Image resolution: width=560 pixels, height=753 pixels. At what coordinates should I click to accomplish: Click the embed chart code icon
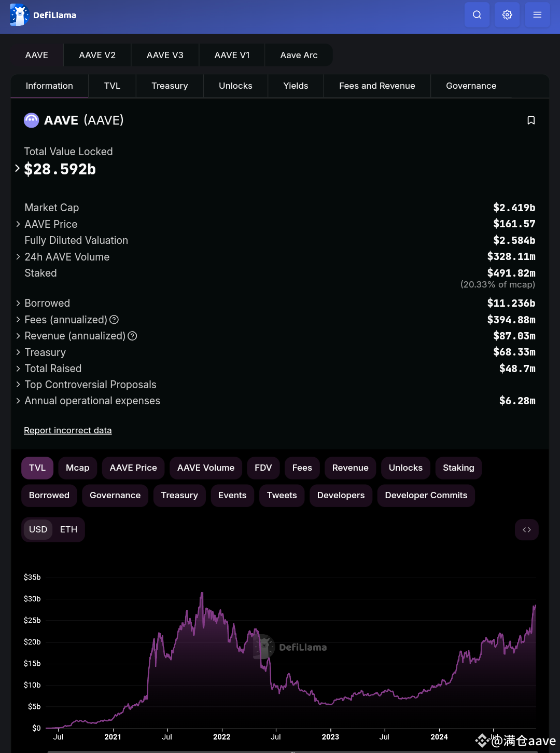click(527, 529)
